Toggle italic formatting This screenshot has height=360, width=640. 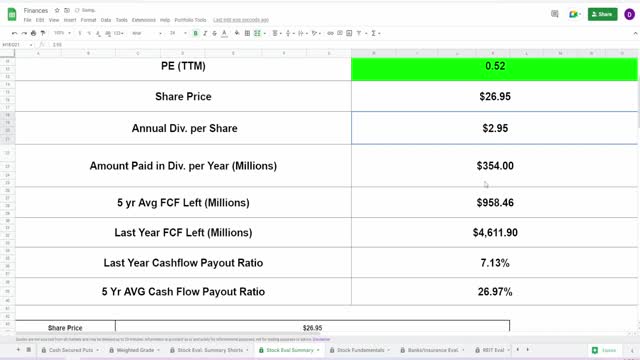tap(205, 33)
